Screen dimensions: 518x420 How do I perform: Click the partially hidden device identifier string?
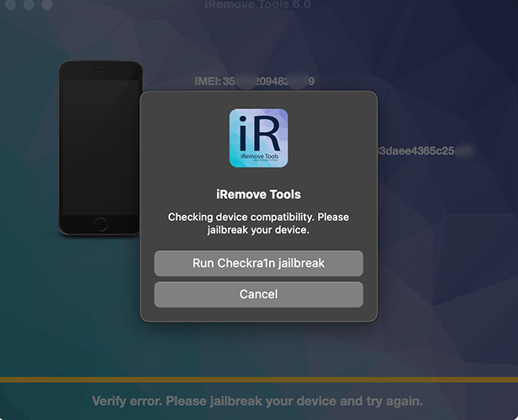[426, 150]
